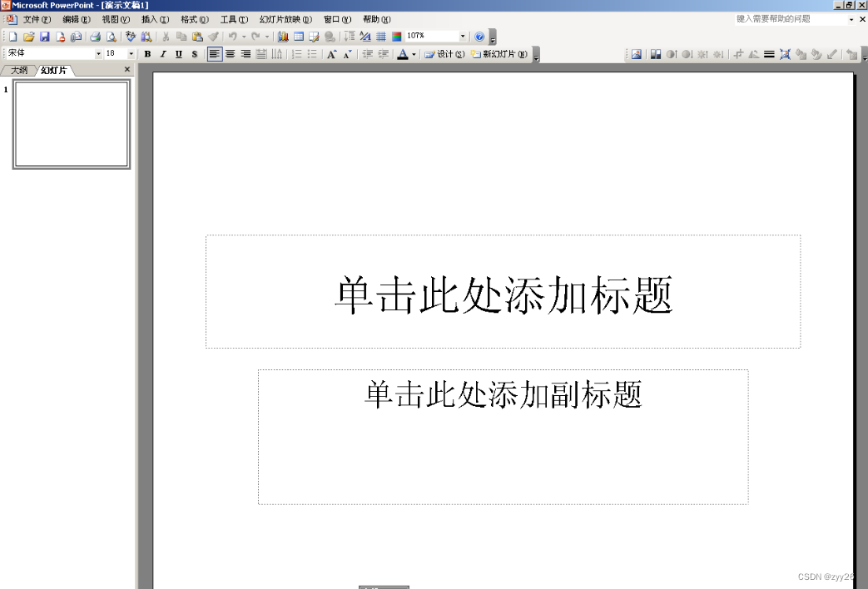Click the New blank presentation icon
Screen dimensions: 868x589
[12, 37]
